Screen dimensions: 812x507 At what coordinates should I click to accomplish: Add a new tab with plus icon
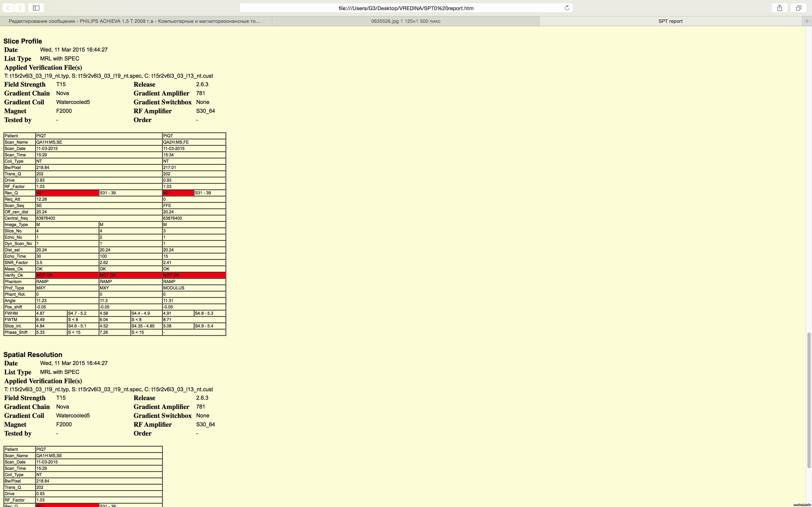click(807, 21)
